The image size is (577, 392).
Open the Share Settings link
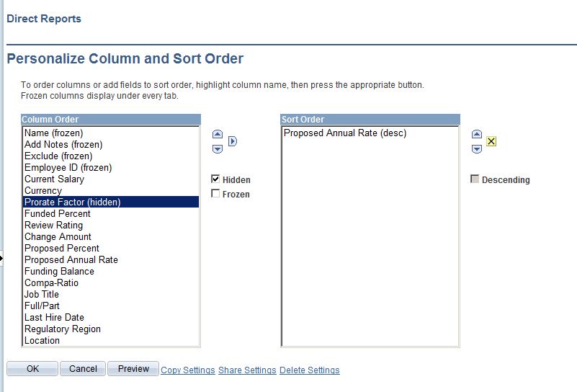pyautogui.click(x=247, y=370)
